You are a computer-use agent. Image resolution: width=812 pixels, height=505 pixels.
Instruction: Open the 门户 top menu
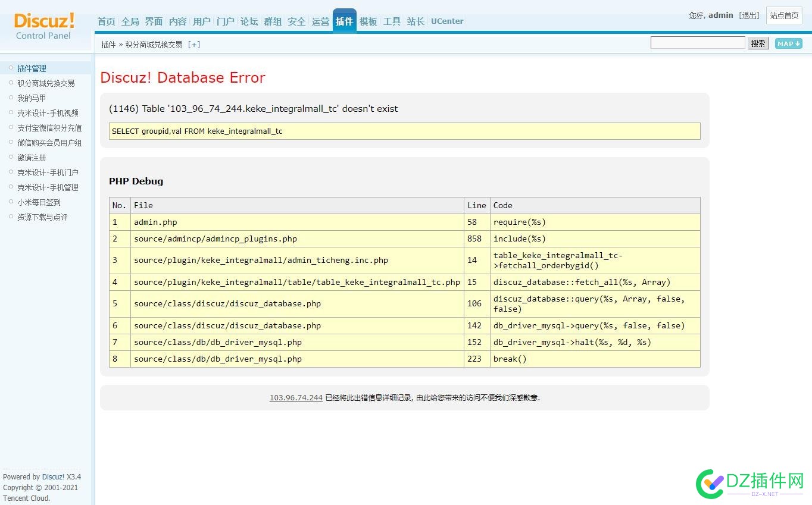point(226,21)
